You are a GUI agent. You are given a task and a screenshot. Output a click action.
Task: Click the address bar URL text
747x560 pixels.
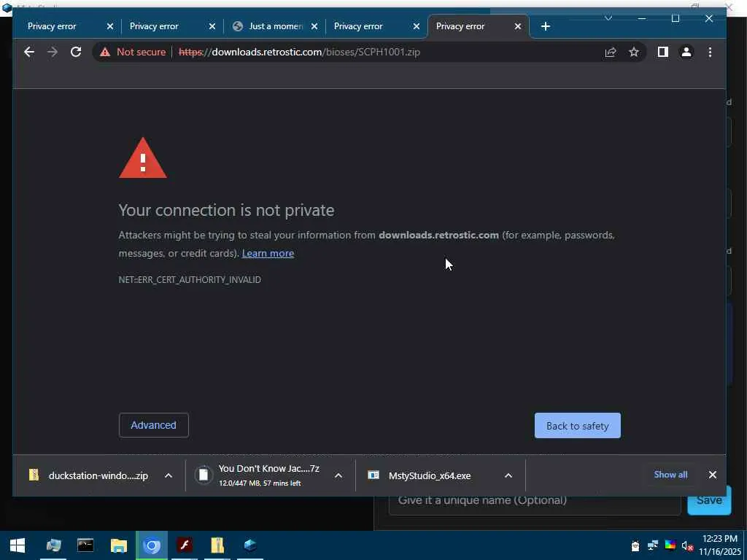299,52
